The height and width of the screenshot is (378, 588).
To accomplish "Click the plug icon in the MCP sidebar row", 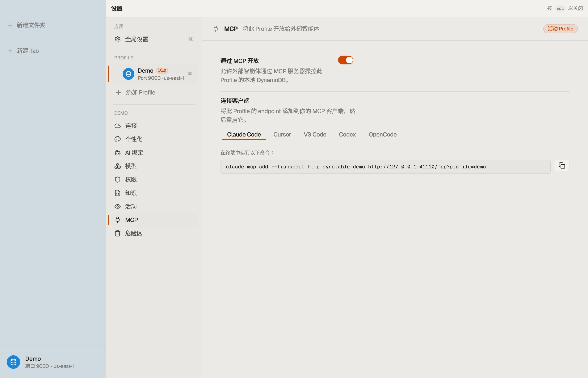I will pos(118,220).
